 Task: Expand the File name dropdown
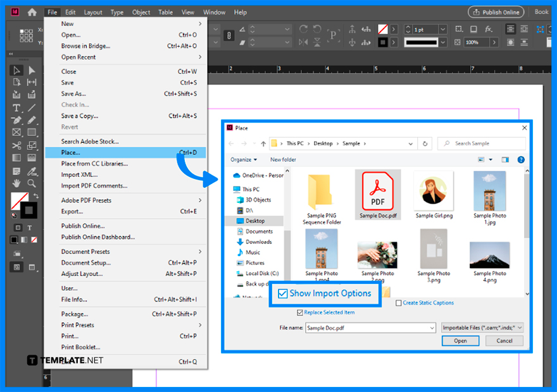click(430, 328)
